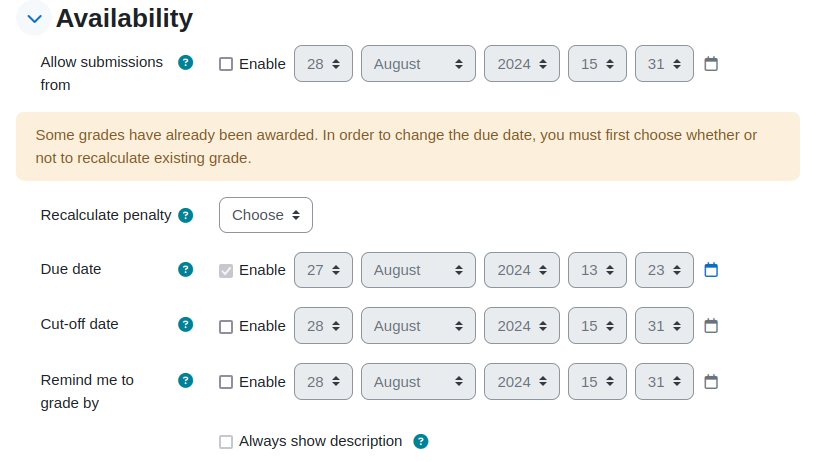Show help for Always show description
The height and width of the screenshot is (462, 838).
click(421, 442)
